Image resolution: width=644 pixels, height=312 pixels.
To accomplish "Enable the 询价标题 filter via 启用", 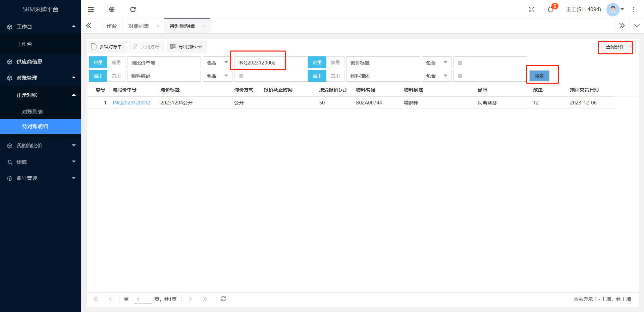I will tap(317, 62).
